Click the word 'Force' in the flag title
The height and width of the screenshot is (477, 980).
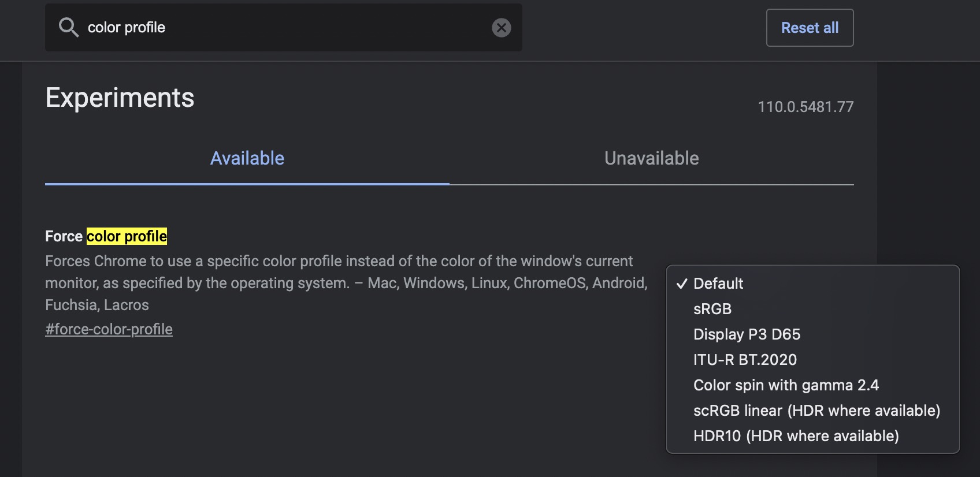(64, 236)
